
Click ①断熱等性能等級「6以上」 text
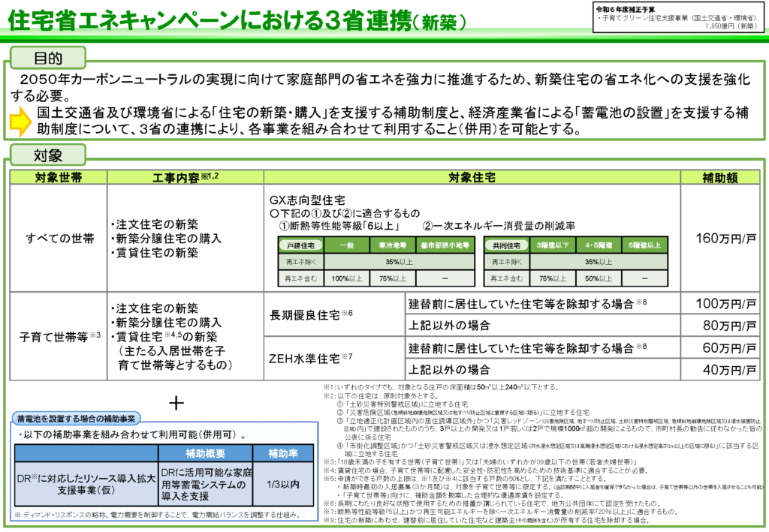pyautogui.click(x=339, y=226)
